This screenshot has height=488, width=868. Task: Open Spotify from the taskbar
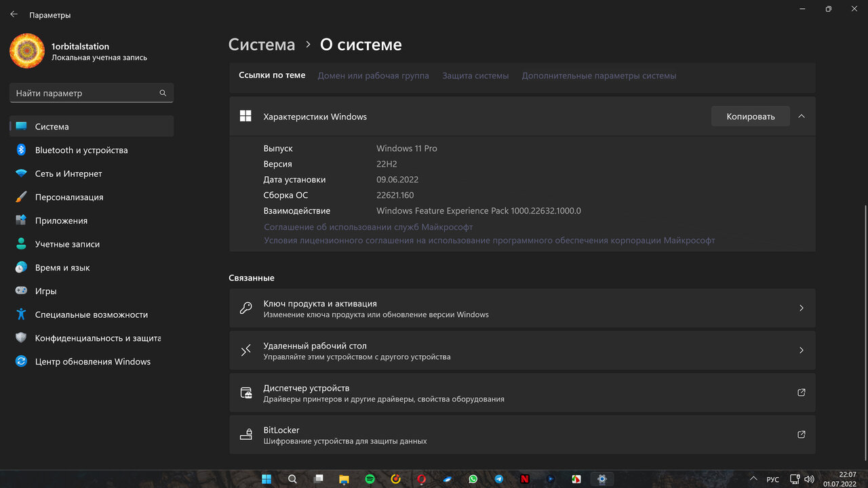[x=370, y=479]
